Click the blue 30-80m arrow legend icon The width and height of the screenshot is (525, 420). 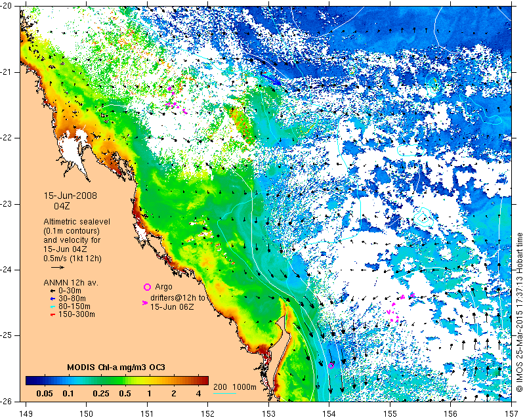(x=52, y=299)
